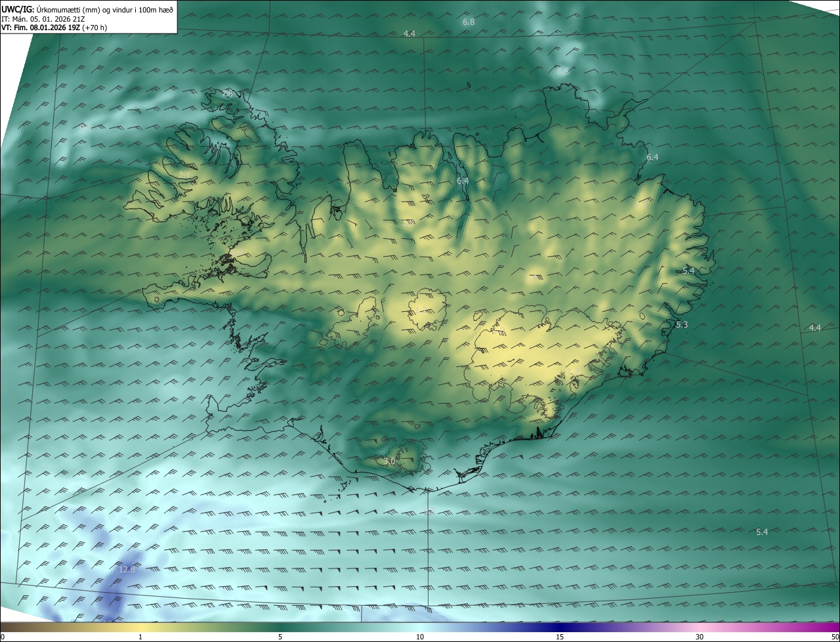Click the 3.0 value label on the south-coast glacier
Image resolution: width=840 pixels, height=642 pixels.
390,461
